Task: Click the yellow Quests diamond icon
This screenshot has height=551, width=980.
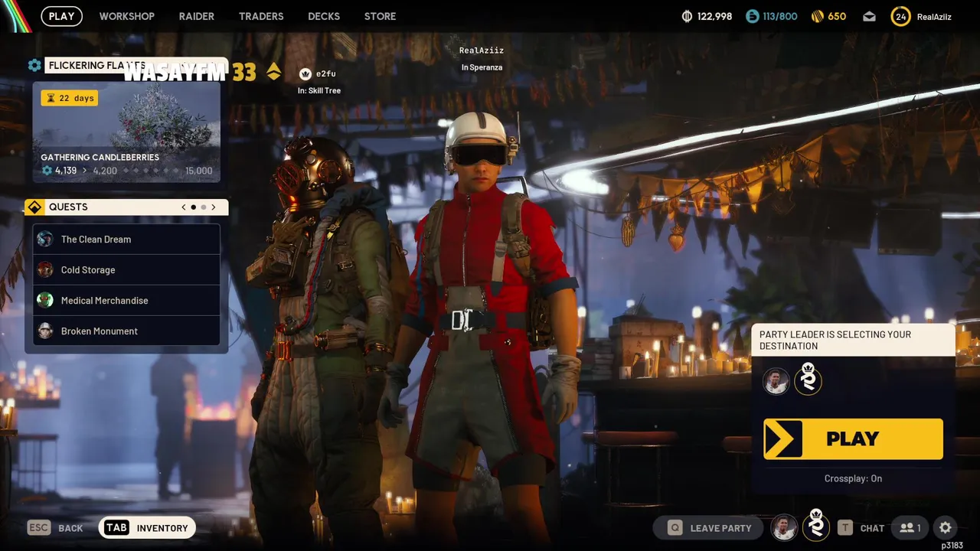Action: click(x=34, y=207)
